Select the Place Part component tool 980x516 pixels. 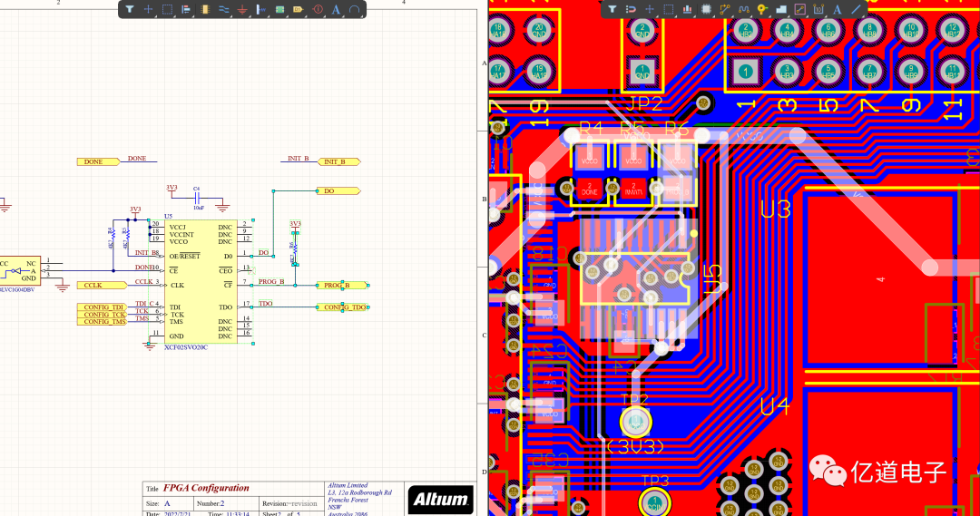(204, 9)
